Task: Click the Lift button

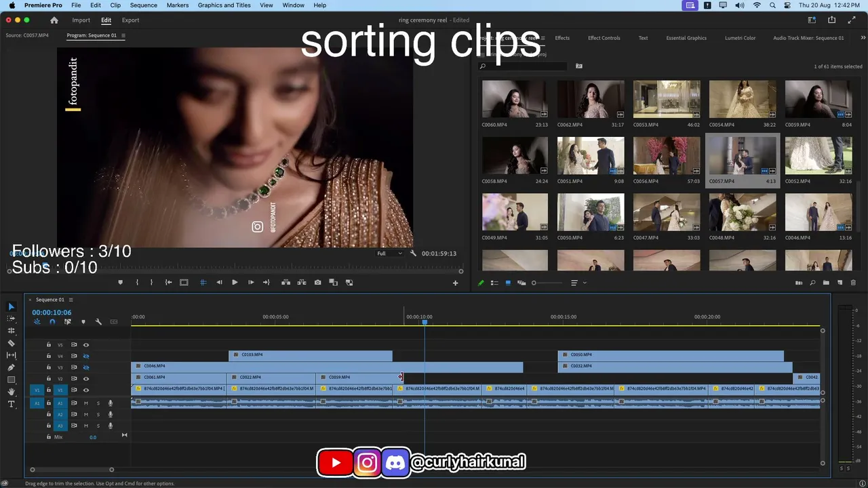Action: pos(285,283)
